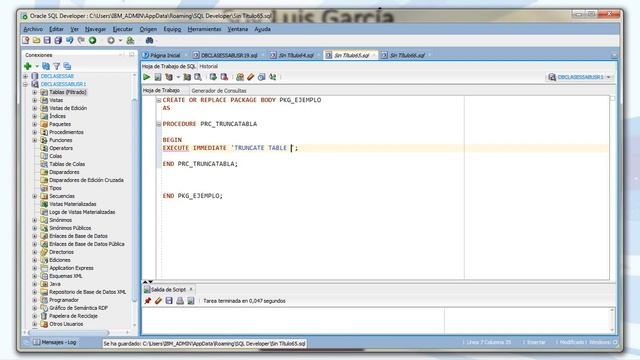Run statement with the green play icon
640x360 pixels.
pyautogui.click(x=147, y=77)
